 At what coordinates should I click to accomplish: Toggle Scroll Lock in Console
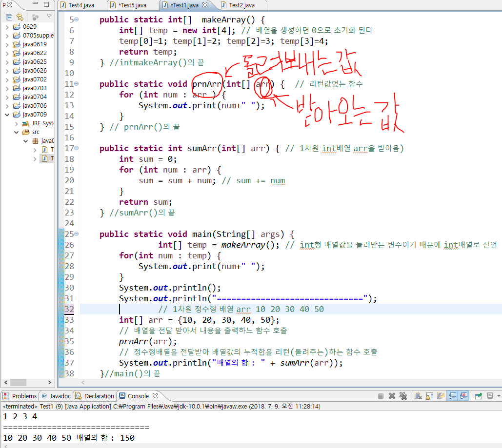(x=429, y=396)
